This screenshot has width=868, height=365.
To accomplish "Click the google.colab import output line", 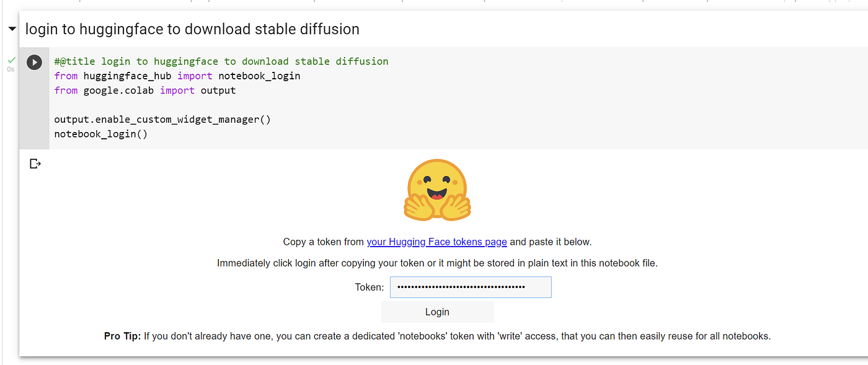I will tap(145, 90).
